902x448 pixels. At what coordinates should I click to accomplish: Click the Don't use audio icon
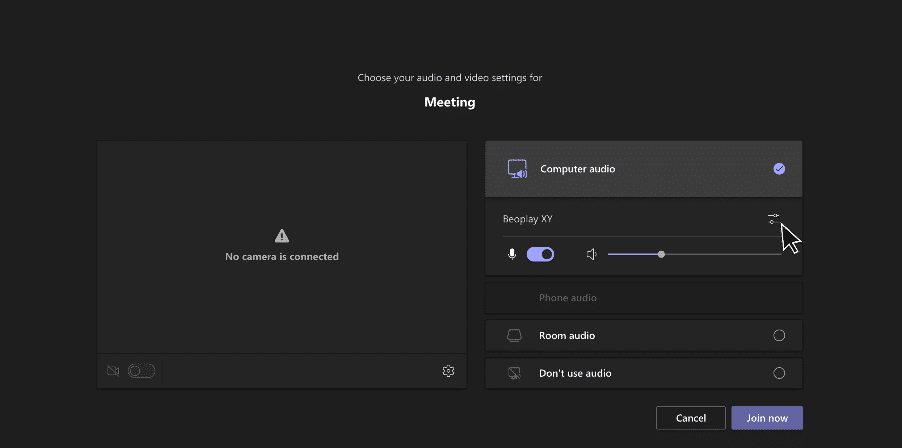coord(514,373)
